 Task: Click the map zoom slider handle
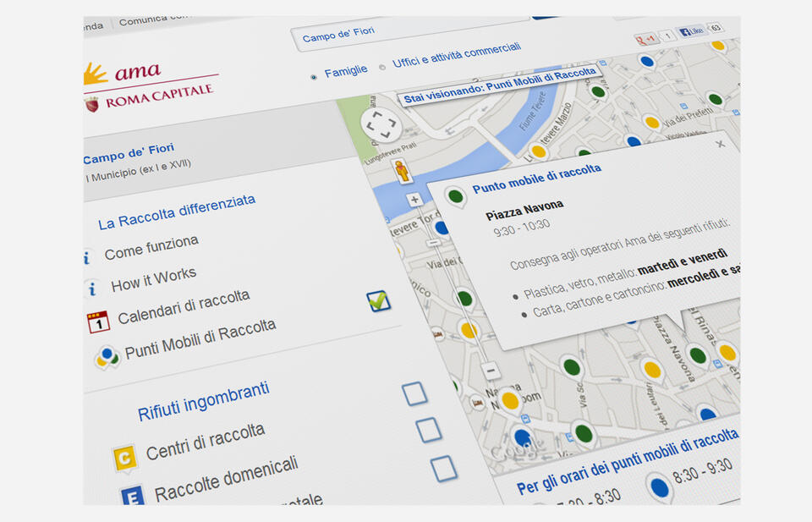[x=434, y=242]
